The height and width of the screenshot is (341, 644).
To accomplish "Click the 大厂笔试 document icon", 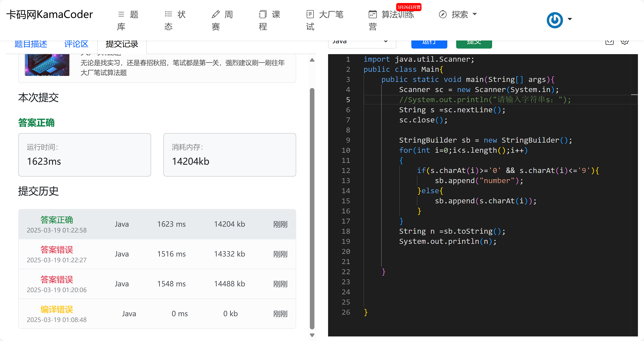I will click(x=310, y=14).
